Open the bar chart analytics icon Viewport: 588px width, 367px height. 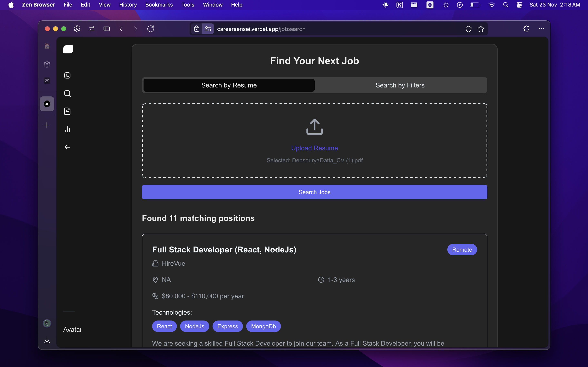pos(67,129)
